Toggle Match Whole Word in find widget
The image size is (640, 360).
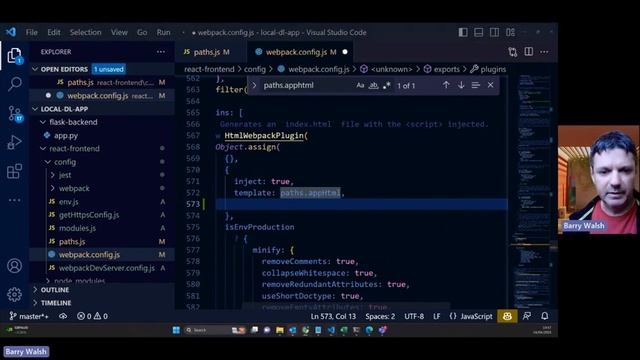pyautogui.click(x=373, y=85)
